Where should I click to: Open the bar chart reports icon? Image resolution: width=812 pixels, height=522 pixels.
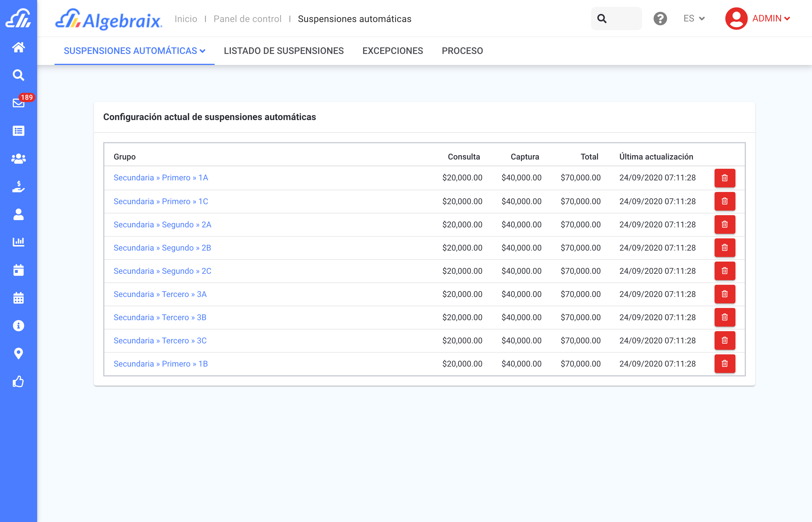coord(18,242)
